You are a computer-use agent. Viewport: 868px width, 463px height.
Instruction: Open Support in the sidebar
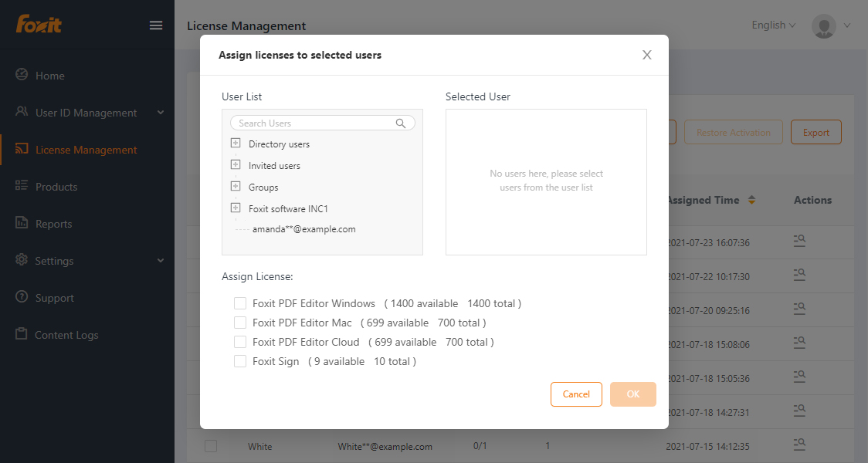coord(54,298)
